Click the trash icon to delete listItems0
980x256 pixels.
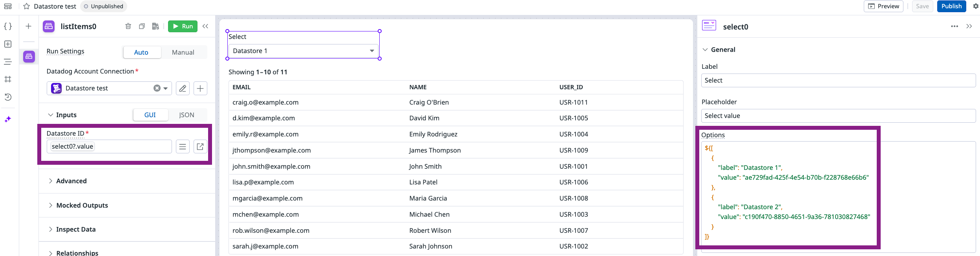(x=128, y=26)
